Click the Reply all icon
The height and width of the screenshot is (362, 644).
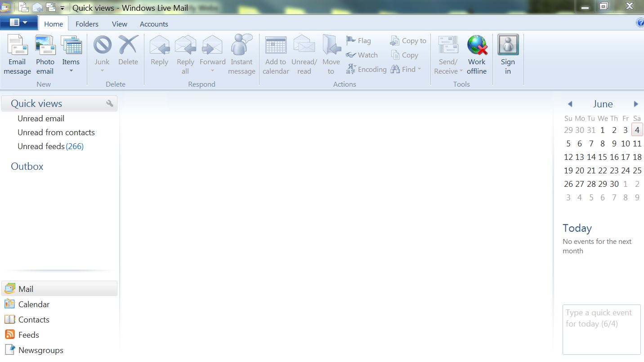coord(185,45)
